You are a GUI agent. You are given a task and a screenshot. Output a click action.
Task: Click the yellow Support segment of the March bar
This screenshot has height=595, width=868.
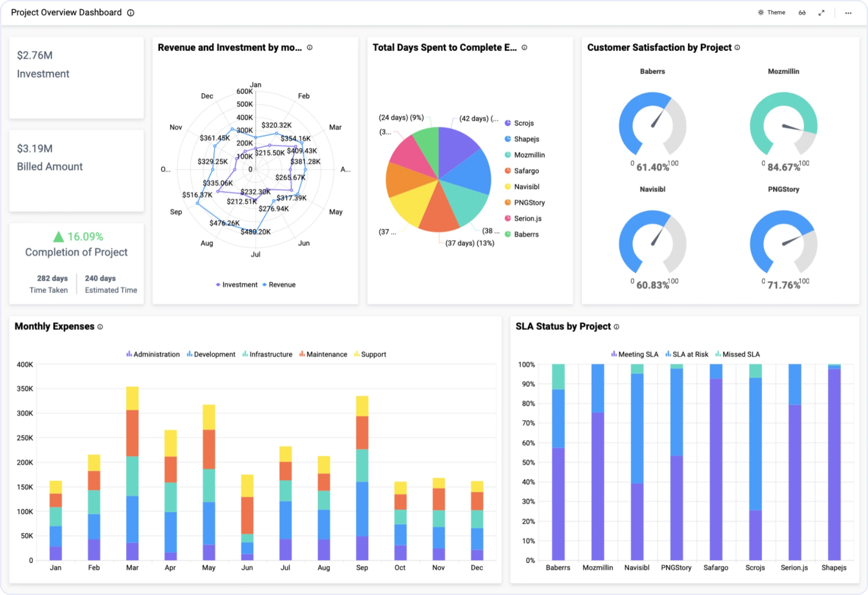tap(132, 398)
